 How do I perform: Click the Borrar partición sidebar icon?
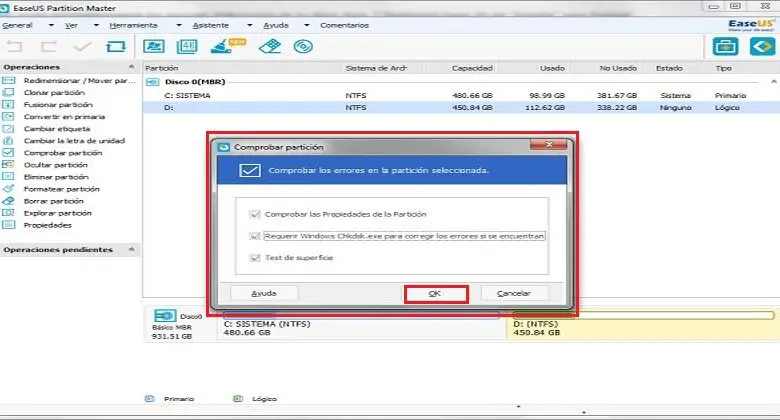point(8,201)
